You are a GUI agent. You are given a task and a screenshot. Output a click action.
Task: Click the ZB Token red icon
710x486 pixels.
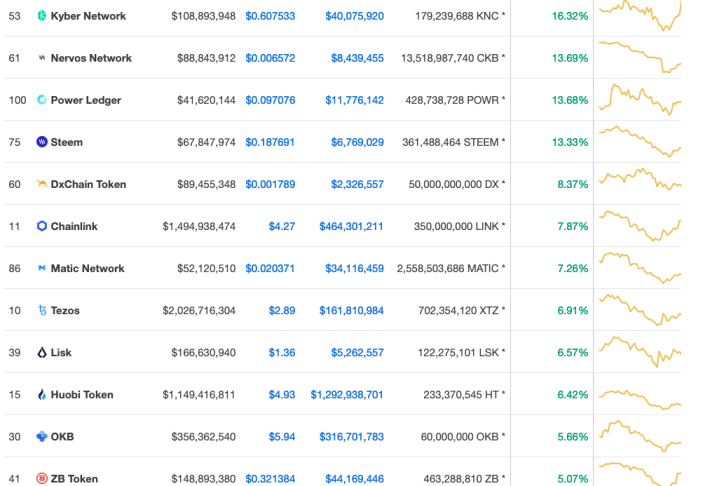coord(42,478)
